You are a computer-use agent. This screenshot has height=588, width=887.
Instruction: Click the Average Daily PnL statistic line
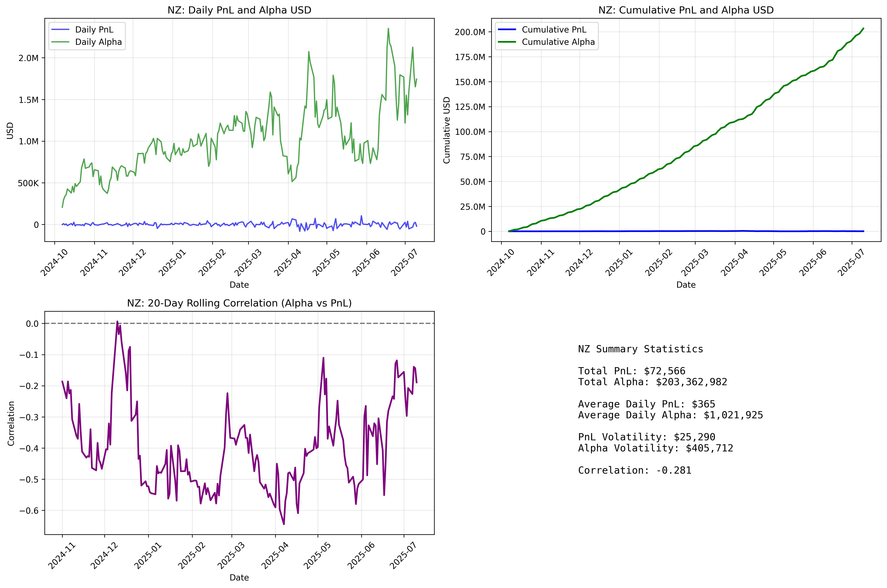coord(647,404)
